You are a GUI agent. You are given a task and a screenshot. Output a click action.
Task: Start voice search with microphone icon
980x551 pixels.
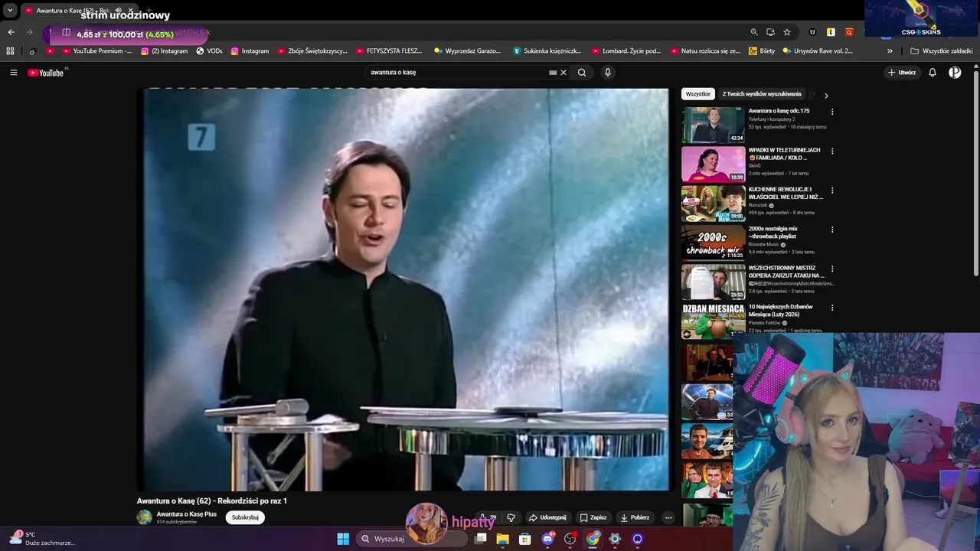click(608, 73)
